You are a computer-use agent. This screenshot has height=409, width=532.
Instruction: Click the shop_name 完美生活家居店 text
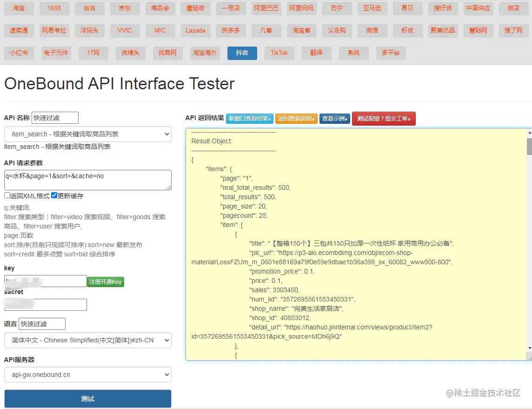tap(296, 308)
